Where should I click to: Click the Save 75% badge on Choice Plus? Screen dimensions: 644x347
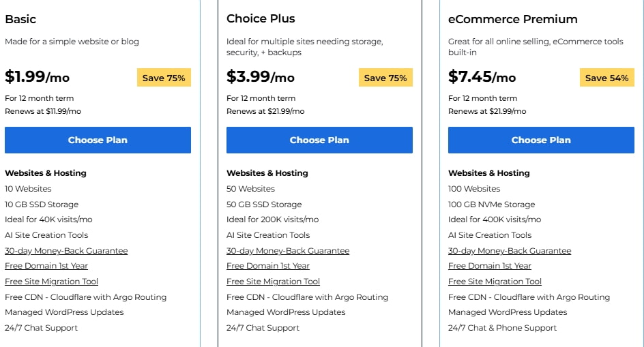click(385, 78)
